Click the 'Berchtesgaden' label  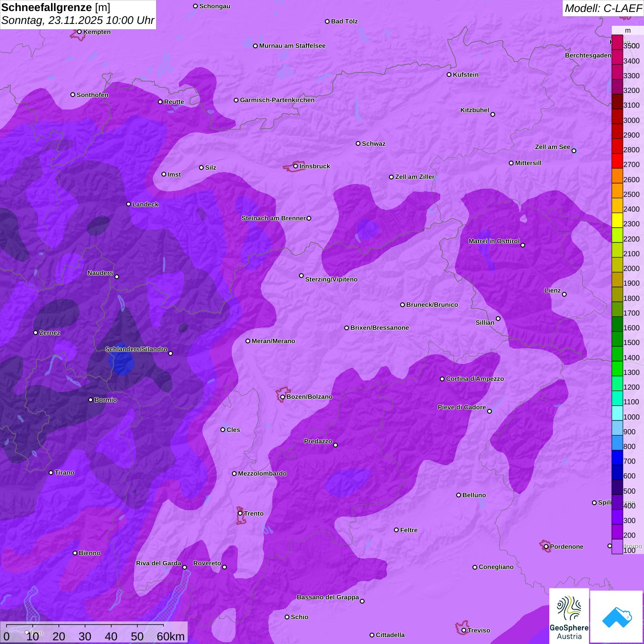[x=588, y=55]
